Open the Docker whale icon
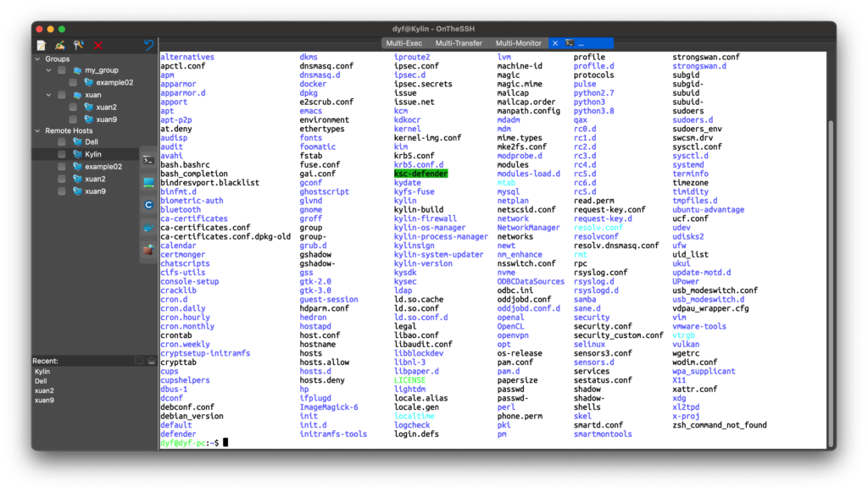The height and width of the screenshot is (492, 868). click(148, 228)
